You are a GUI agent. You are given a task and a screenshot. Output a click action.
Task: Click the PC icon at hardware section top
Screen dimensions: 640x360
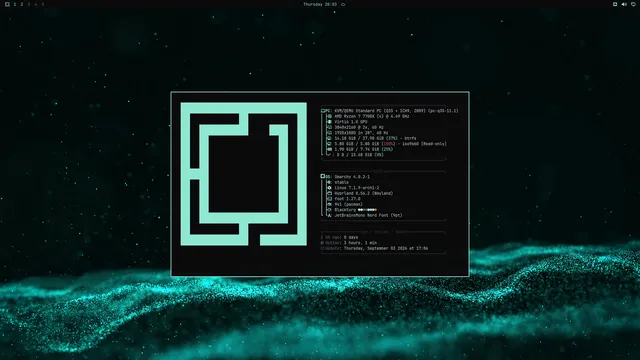pos(323,111)
